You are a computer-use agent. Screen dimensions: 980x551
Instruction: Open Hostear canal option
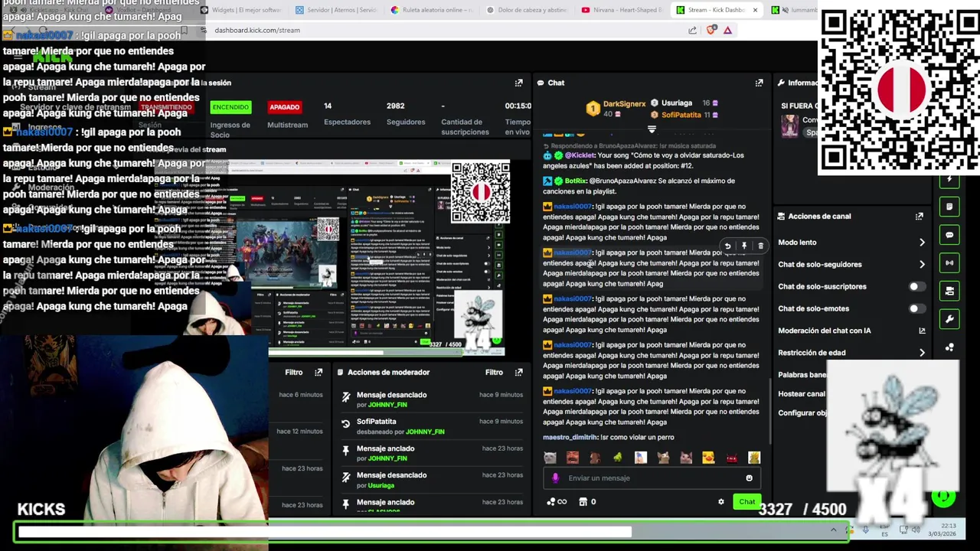[x=802, y=394]
